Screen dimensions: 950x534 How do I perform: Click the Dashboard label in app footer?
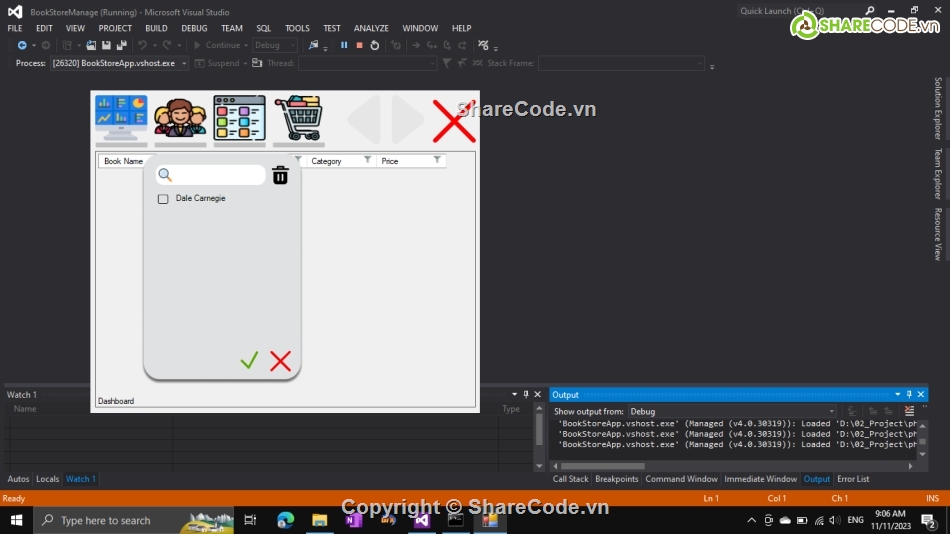point(116,401)
